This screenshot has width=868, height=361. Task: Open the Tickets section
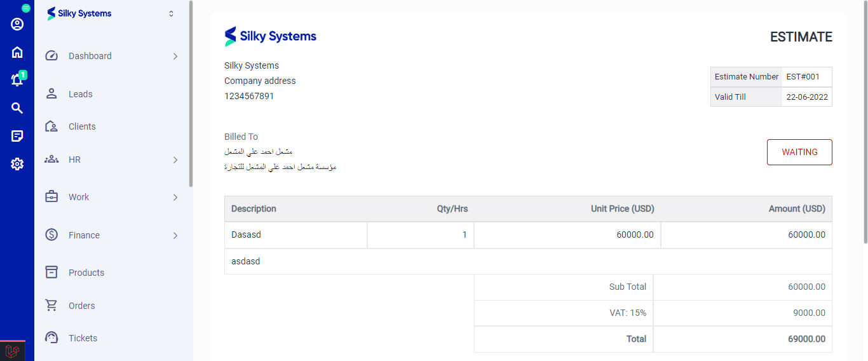tap(83, 338)
